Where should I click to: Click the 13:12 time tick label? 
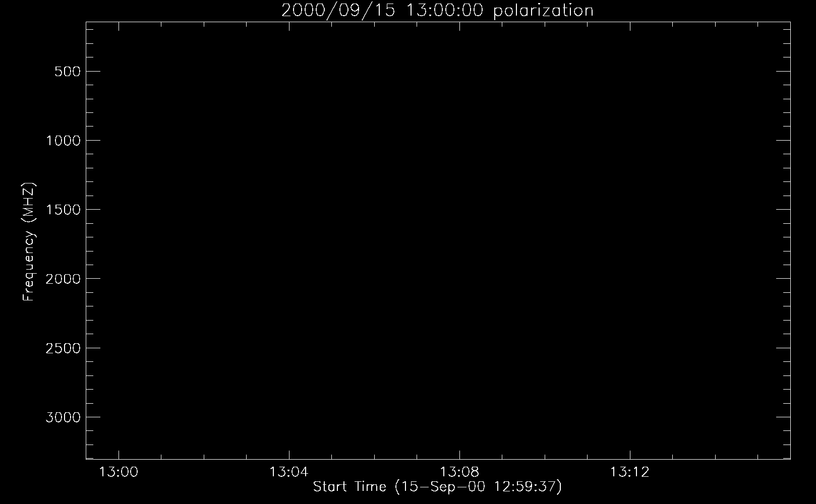629,472
